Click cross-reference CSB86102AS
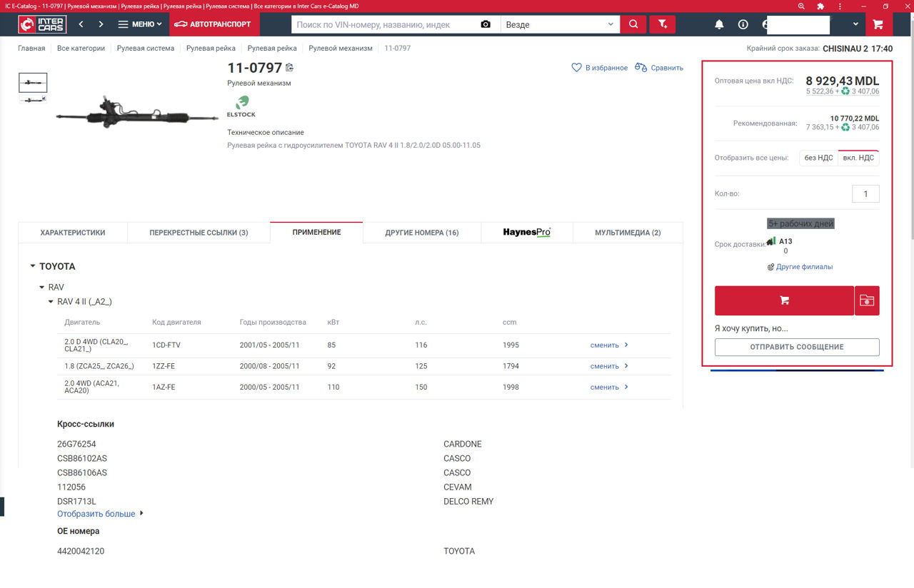 click(82, 458)
